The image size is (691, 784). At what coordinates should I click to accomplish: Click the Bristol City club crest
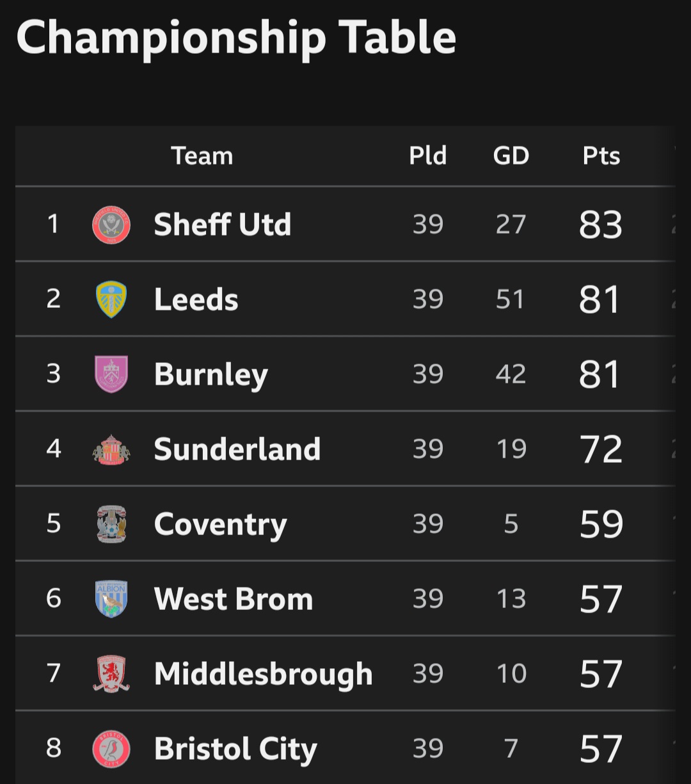[x=111, y=749]
